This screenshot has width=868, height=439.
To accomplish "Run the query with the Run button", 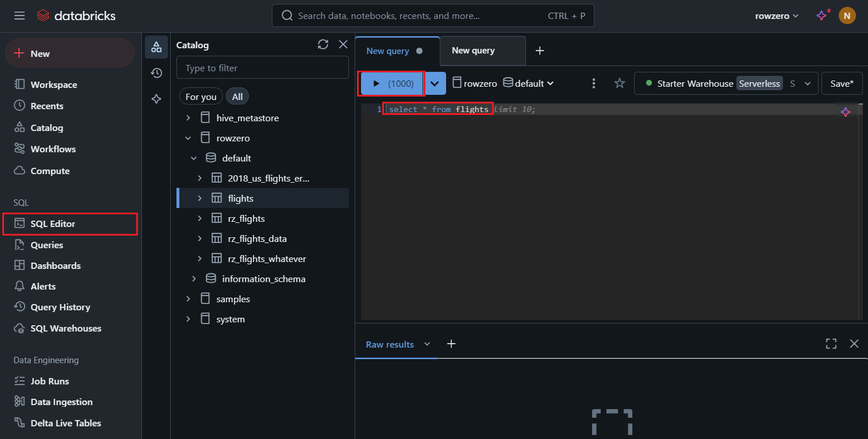I will [391, 83].
